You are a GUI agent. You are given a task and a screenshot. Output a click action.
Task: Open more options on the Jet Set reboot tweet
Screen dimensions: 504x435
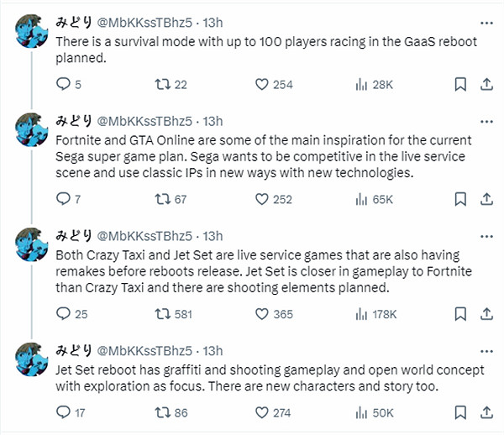pyautogui.click(x=485, y=350)
